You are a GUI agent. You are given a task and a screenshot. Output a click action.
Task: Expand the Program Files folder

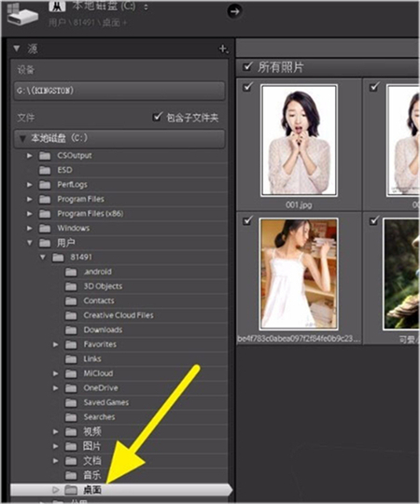[29, 200]
